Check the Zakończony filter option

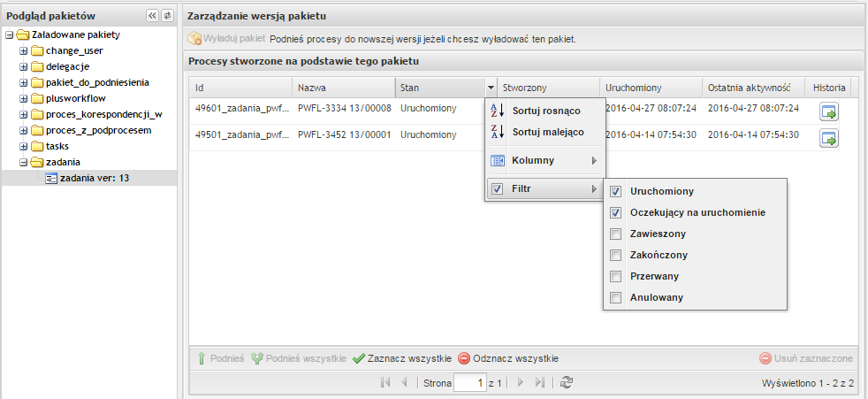[x=615, y=255]
